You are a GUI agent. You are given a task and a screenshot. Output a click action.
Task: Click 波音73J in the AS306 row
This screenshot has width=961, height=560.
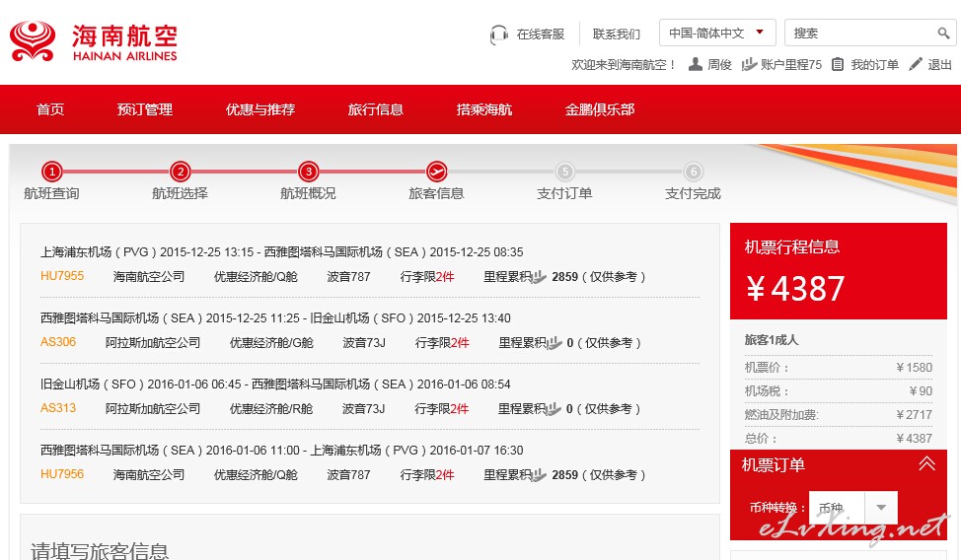pyautogui.click(x=364, y=343)
